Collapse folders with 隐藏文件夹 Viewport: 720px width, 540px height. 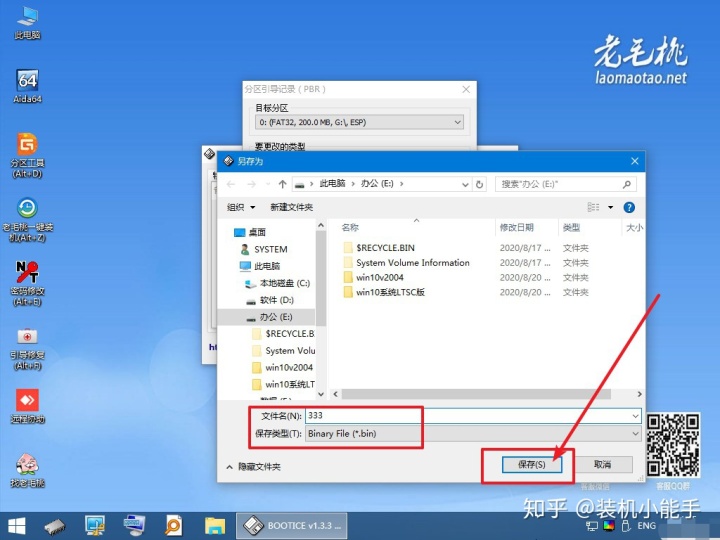click(x=253, y=467)
